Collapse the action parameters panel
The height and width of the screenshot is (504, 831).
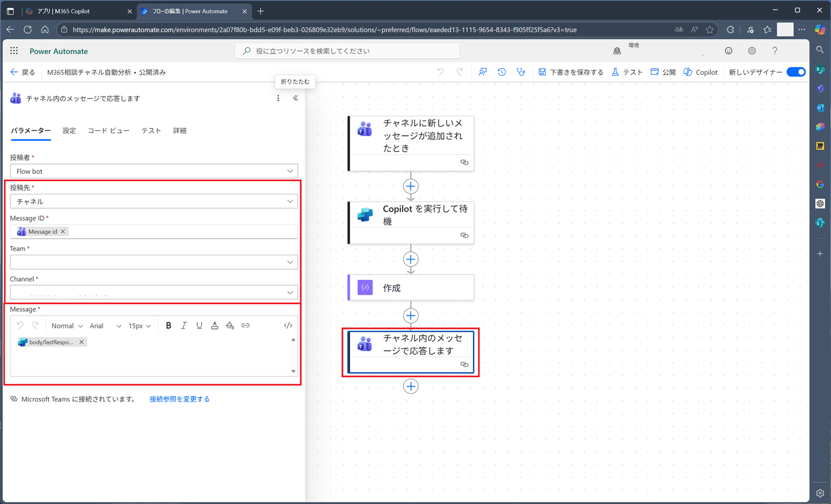(x=296, y=98)
